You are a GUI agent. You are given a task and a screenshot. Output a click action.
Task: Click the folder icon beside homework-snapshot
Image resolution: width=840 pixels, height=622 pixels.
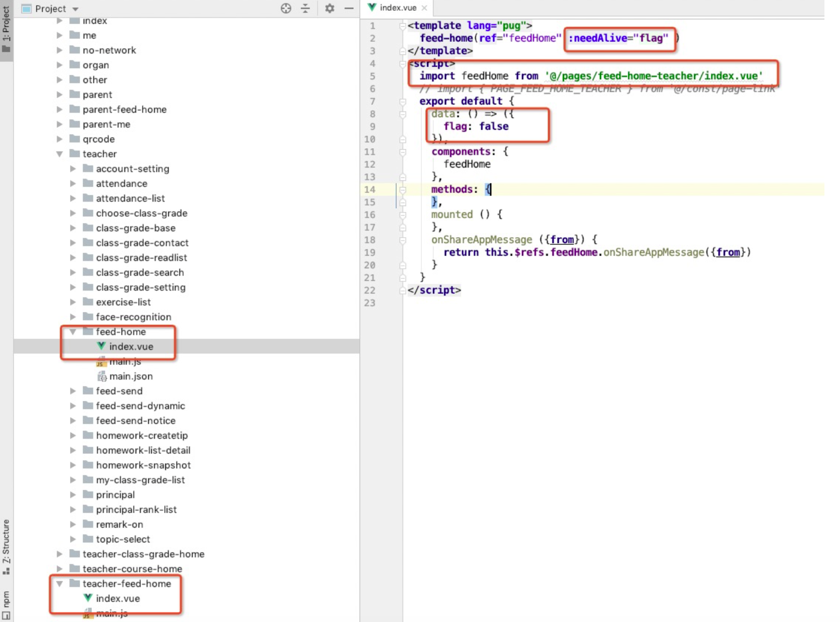pyautogui.click(x=88, y=465)
